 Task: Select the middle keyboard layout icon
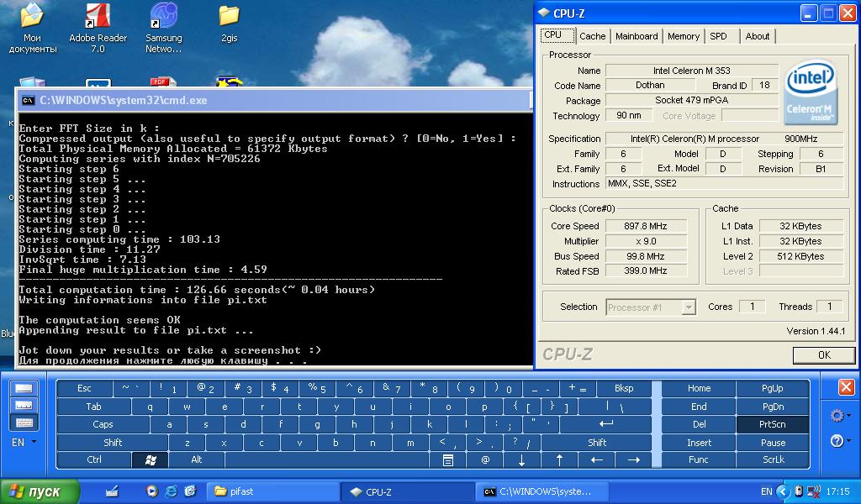tap(24, 405)
